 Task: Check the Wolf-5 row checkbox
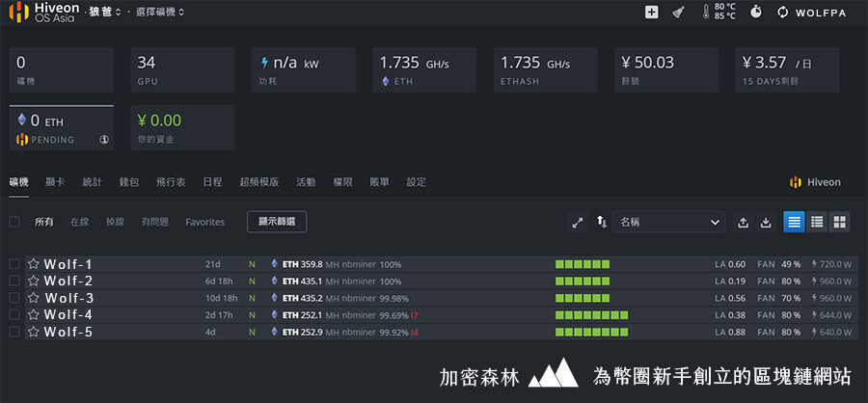pyautogui.click(x=14, y=333)
